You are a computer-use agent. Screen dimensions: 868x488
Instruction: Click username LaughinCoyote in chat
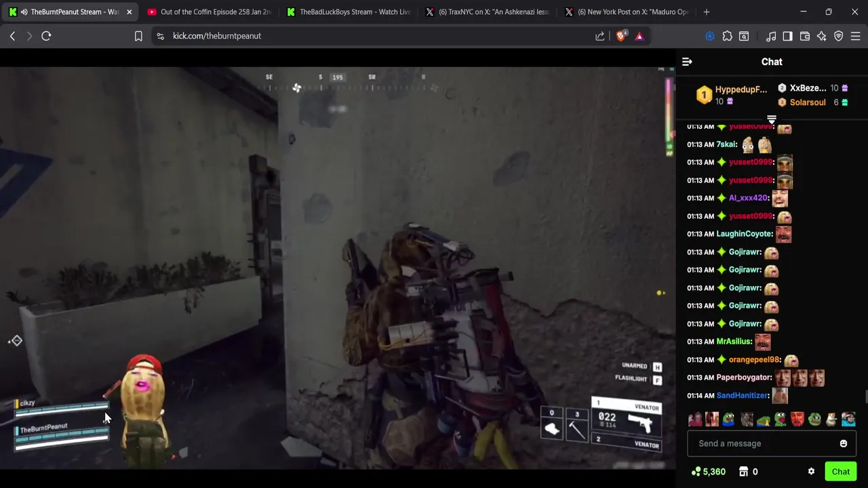[744, 234]
